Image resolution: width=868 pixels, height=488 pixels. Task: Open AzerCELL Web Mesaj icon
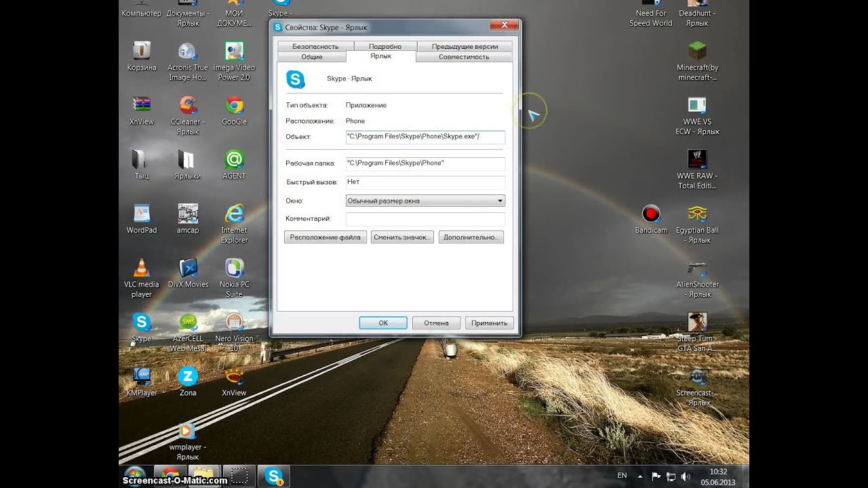coord(188,333)
